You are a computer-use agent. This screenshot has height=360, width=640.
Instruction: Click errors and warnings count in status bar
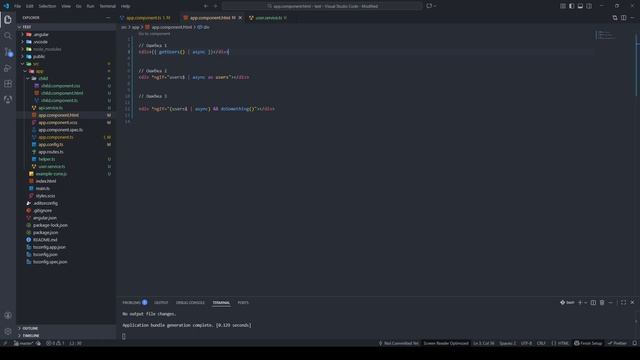click(x=55, y=343)
